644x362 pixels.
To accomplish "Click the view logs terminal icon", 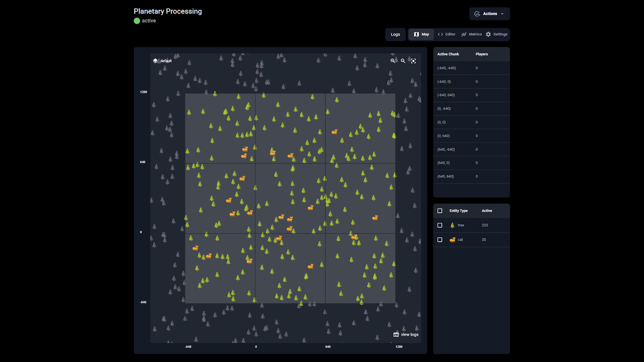I will 396,335.
